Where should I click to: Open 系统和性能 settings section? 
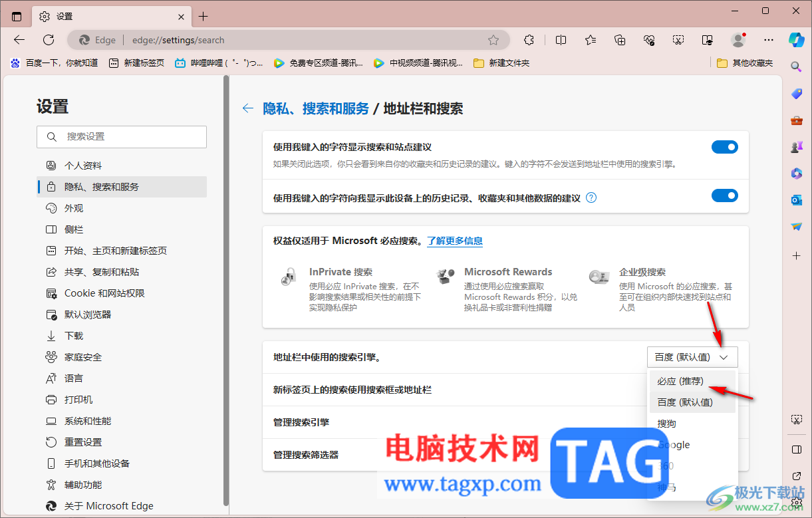point(122,421)
